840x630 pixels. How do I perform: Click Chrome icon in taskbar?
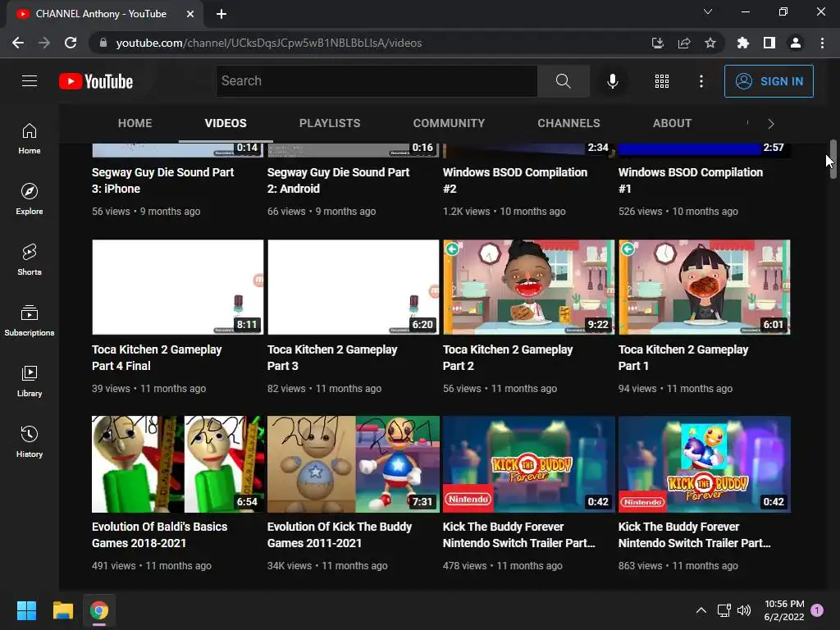99,610
